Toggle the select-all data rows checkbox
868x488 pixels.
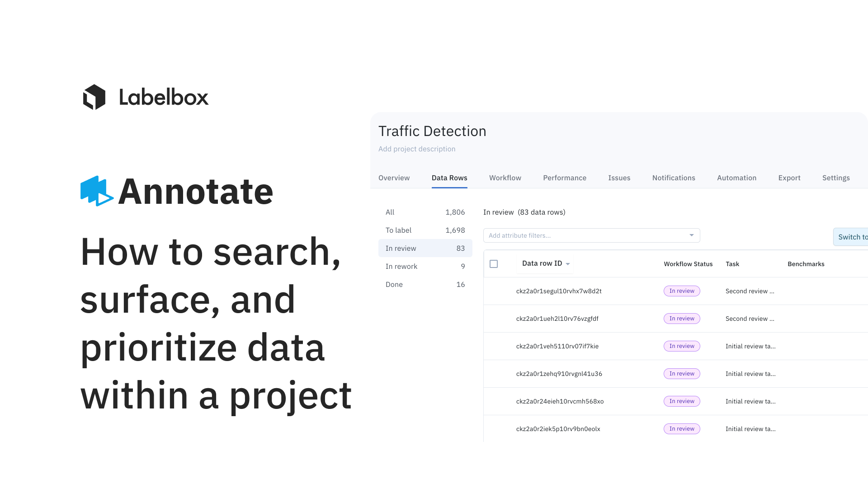pyautogui.click(x=494, y=264)
